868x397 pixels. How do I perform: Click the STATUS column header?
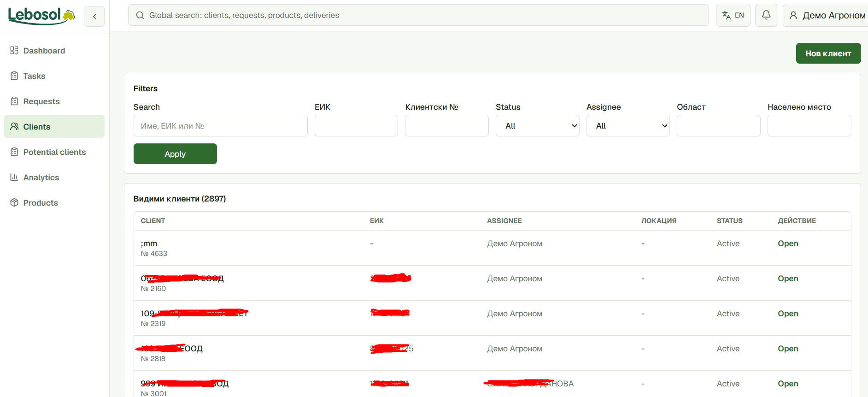pos(730,221)
